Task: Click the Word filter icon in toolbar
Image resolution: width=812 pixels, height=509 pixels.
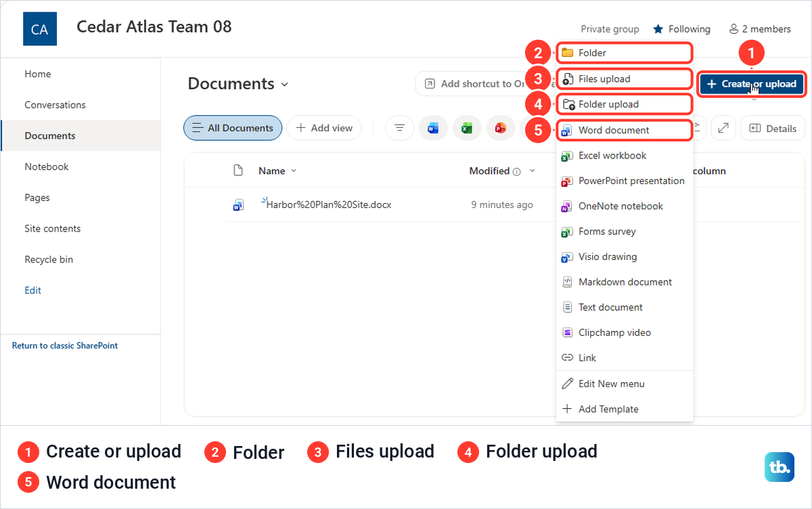Action: point(433,128)
